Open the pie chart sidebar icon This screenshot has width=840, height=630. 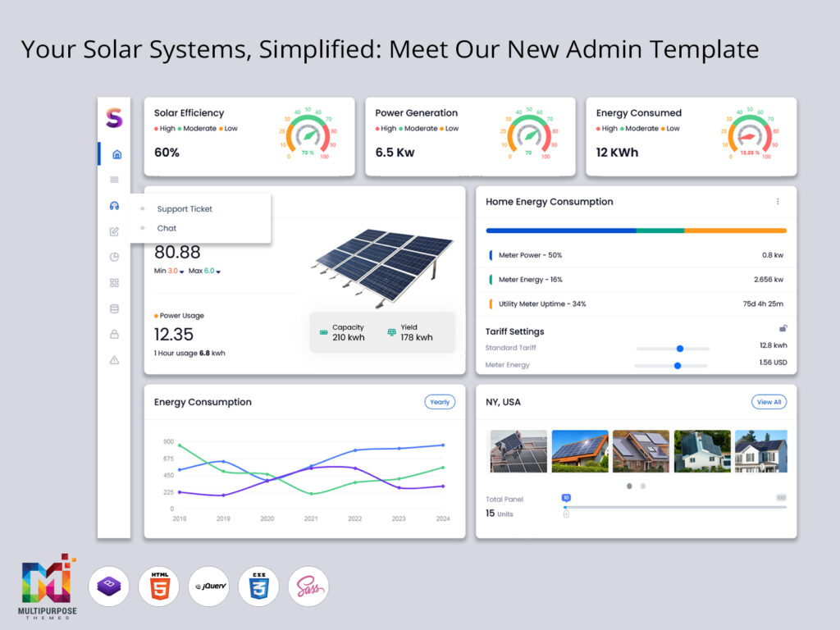pos(114,257)
